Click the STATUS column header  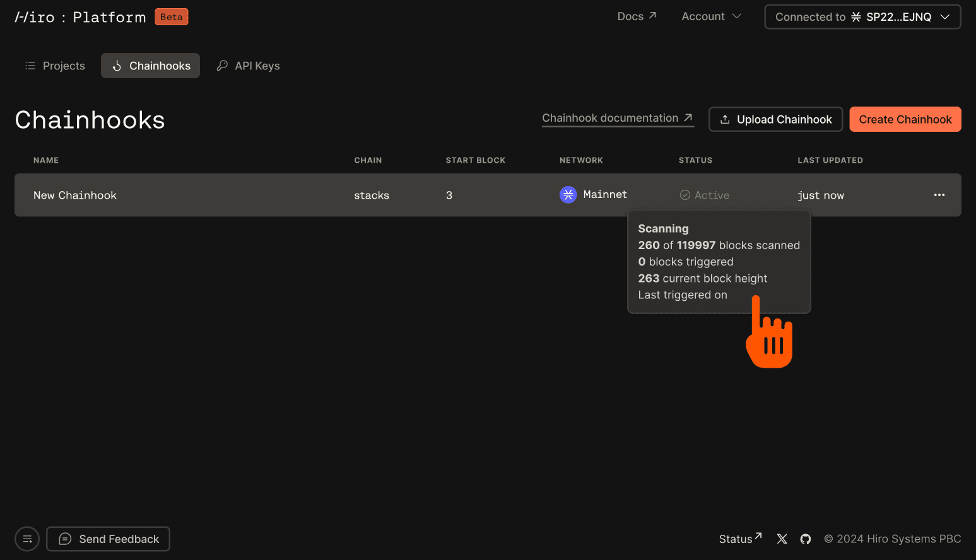click(695, 160)
